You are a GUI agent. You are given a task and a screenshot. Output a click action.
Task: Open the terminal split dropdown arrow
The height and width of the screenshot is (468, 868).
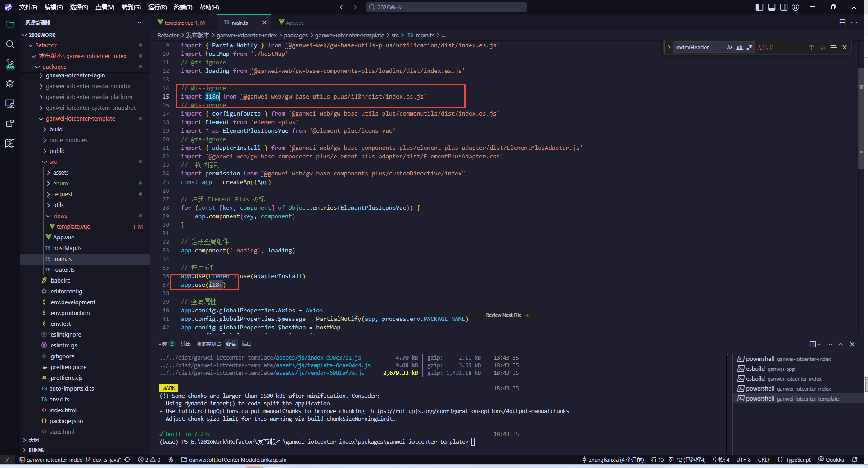[820, 344]
